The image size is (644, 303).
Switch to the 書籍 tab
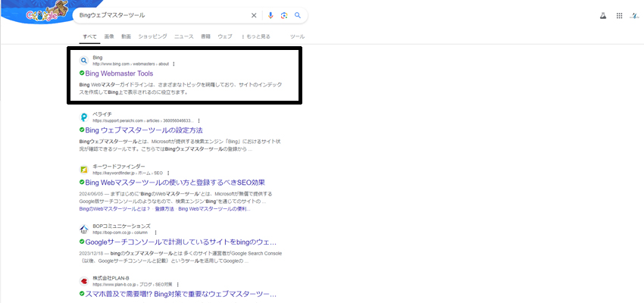(x=206, y=36)
